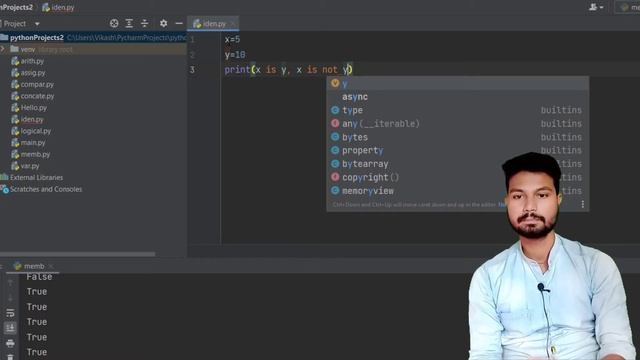Viewport: 640px width, 360px height.
Task: Expand the venv folder
Action: pos(3,49)
